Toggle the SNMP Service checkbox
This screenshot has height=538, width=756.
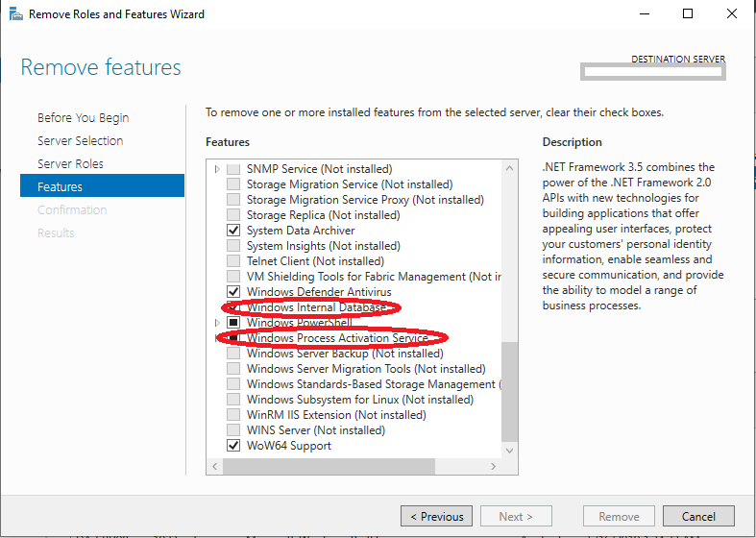point(233,169)
